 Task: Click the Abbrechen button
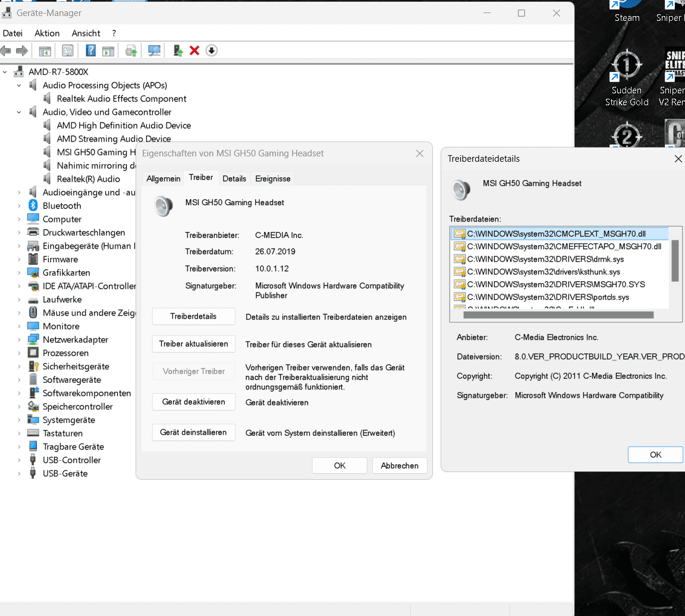(400, 466)
